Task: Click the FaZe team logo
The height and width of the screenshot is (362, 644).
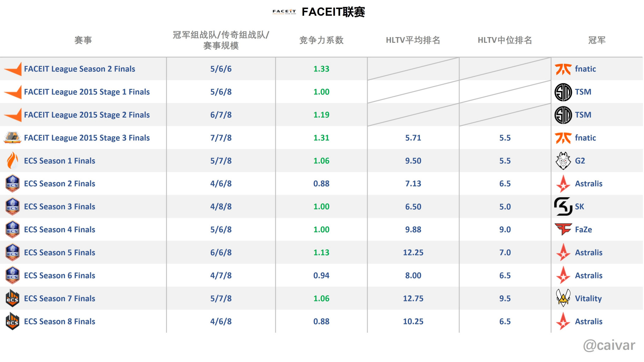Action: 563,229
